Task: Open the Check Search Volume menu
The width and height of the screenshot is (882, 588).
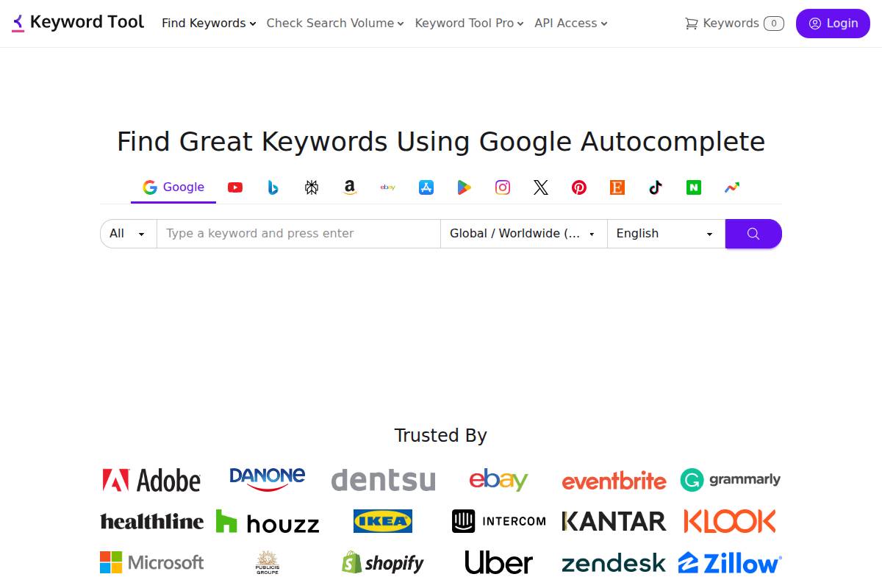Action: click(334, 23)
